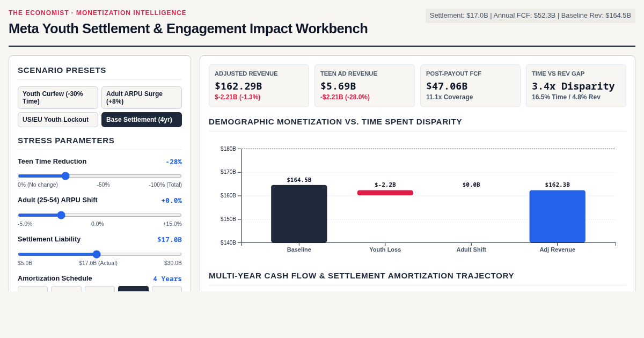Click the '16.5% Time / 4.8% Rev' subtext
This screenshot has width=644, height=338.
pos(566,97)
